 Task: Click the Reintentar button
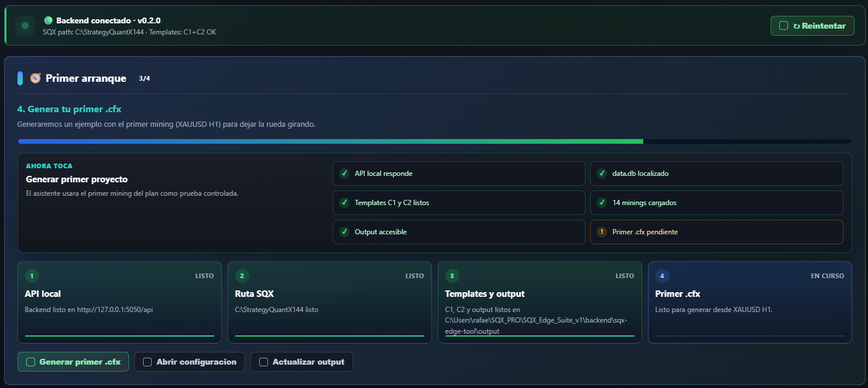tap(813, 26)
